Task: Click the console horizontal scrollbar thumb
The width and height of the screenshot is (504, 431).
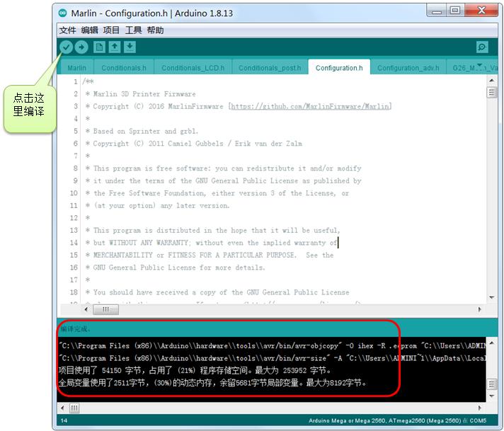Action: pyautogui.click(x=74, y=408)
